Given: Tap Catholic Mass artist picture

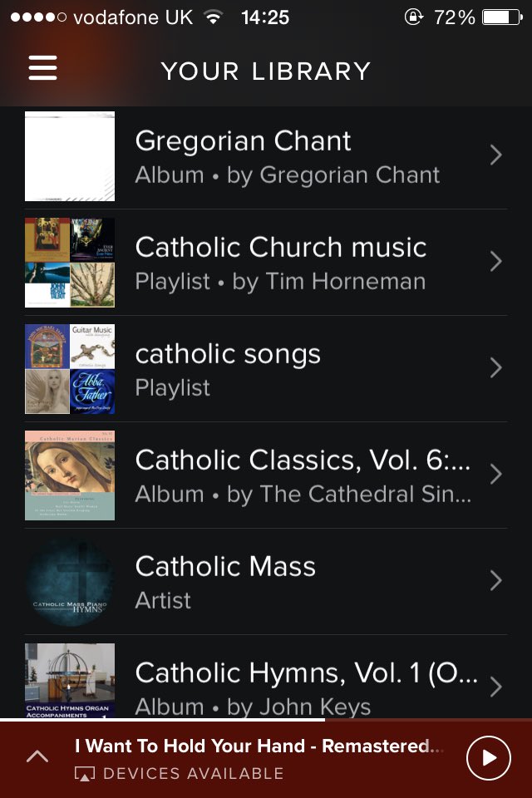Looking at the screenshot, I should 70,582.
